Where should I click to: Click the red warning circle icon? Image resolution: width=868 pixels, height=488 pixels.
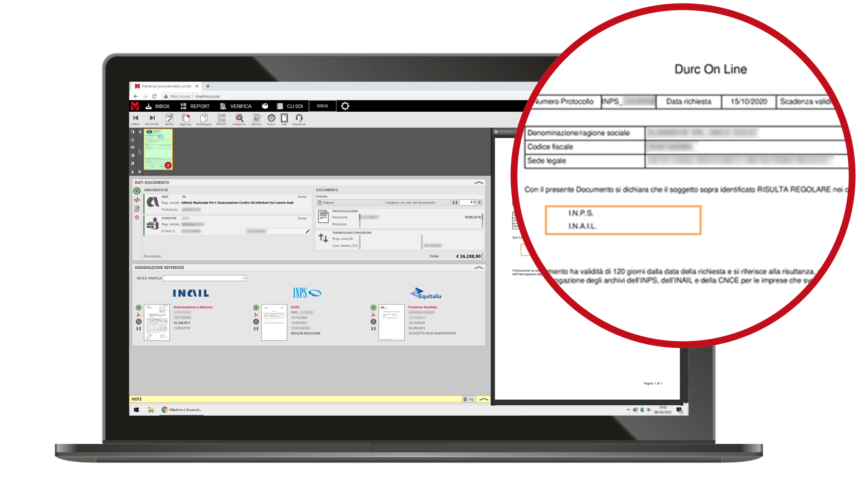[137, 218]
